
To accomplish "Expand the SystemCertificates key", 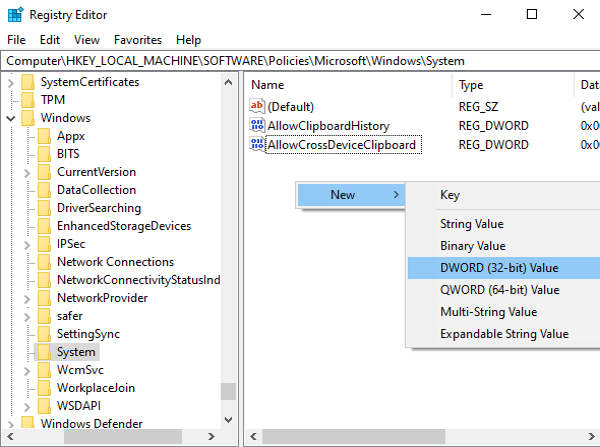I will point(11,83).
